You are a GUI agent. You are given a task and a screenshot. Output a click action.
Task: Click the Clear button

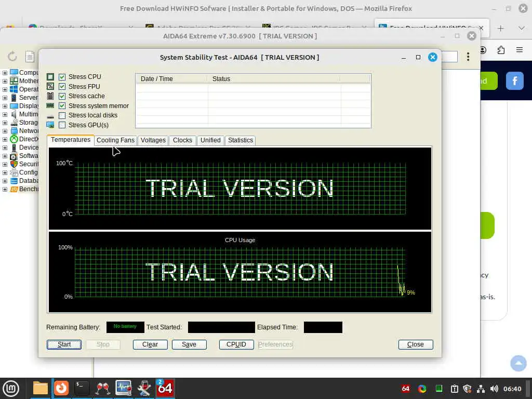(x=150, y=344)
